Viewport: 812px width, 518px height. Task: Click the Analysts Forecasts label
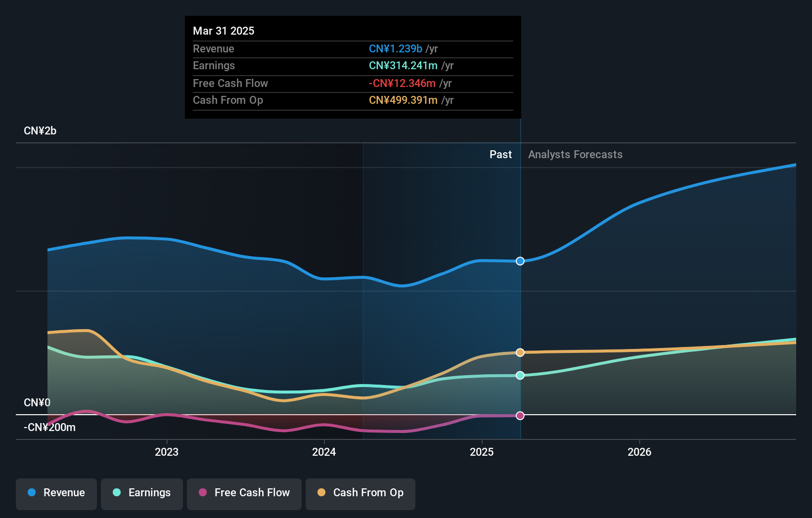coord(575,155)
